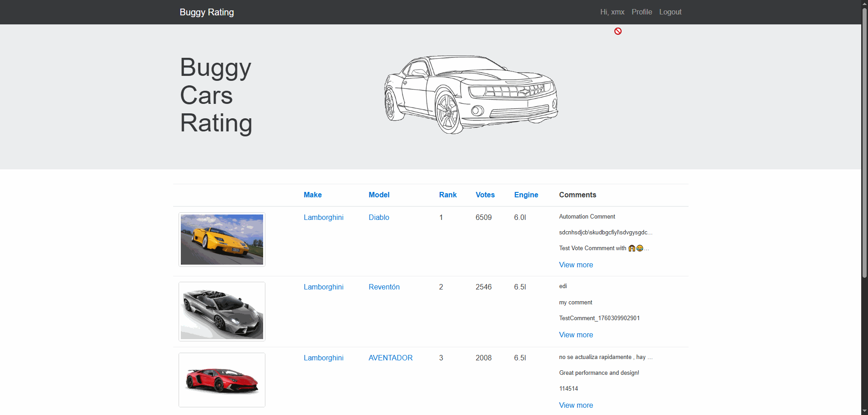Open the Diablo model link
Screen dimensions: 868x415
pos(379,218)
